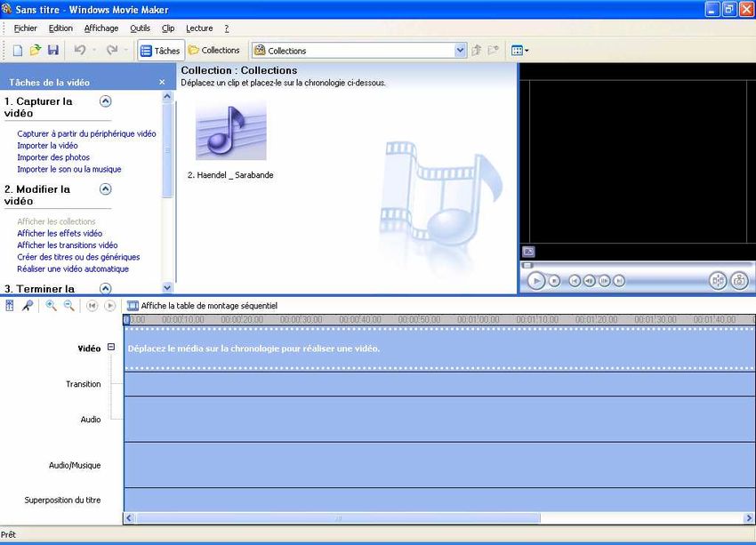756x545 pixels.
Task: Click Afficher les effets vidéo link
Action: point(60,234)
